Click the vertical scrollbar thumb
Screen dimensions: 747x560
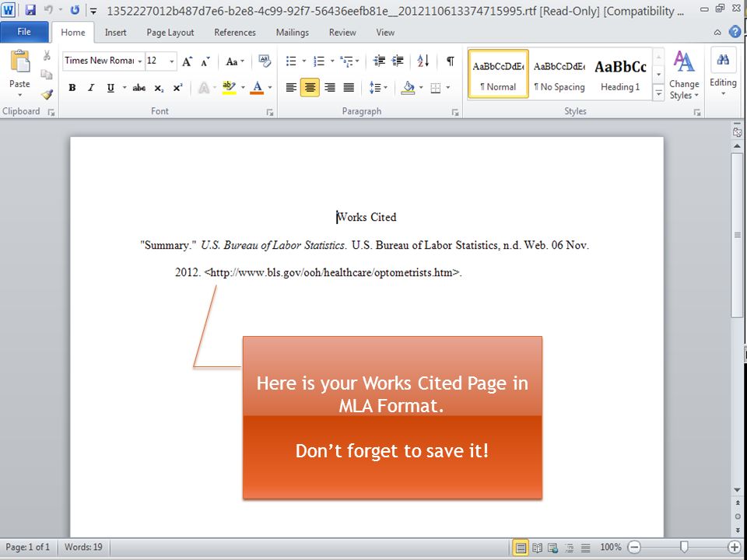click(738, 236)
